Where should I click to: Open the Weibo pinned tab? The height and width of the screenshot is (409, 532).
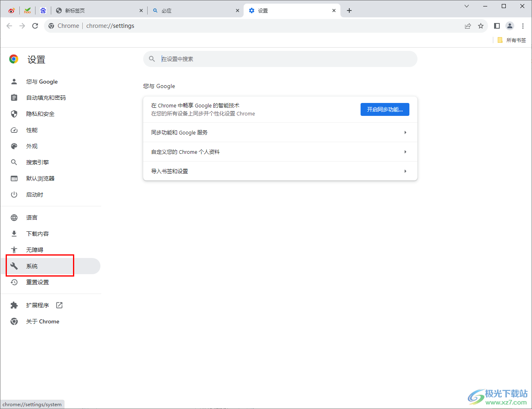pyautogui.click(x=11, y=10)
